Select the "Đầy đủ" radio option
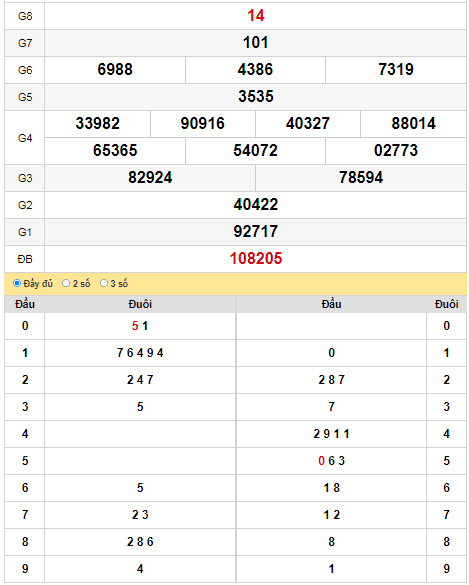469x585 pixels. pos(17,283)
